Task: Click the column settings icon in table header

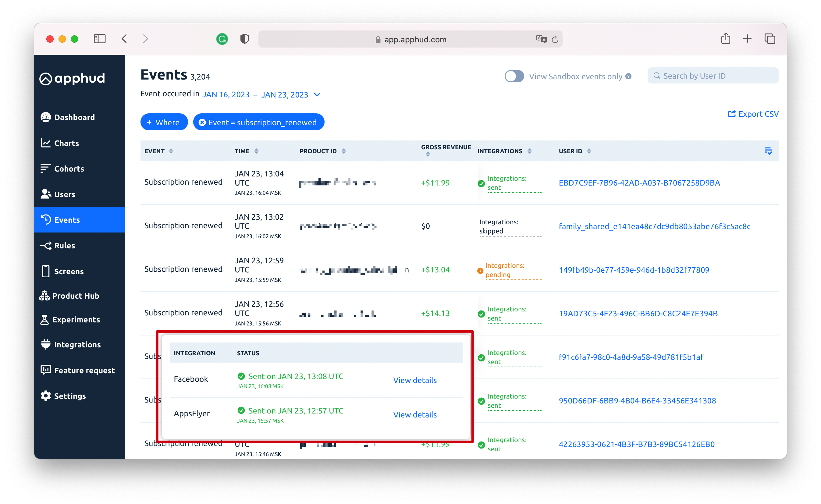Action: pyautogui.click(x=768, y=151)
